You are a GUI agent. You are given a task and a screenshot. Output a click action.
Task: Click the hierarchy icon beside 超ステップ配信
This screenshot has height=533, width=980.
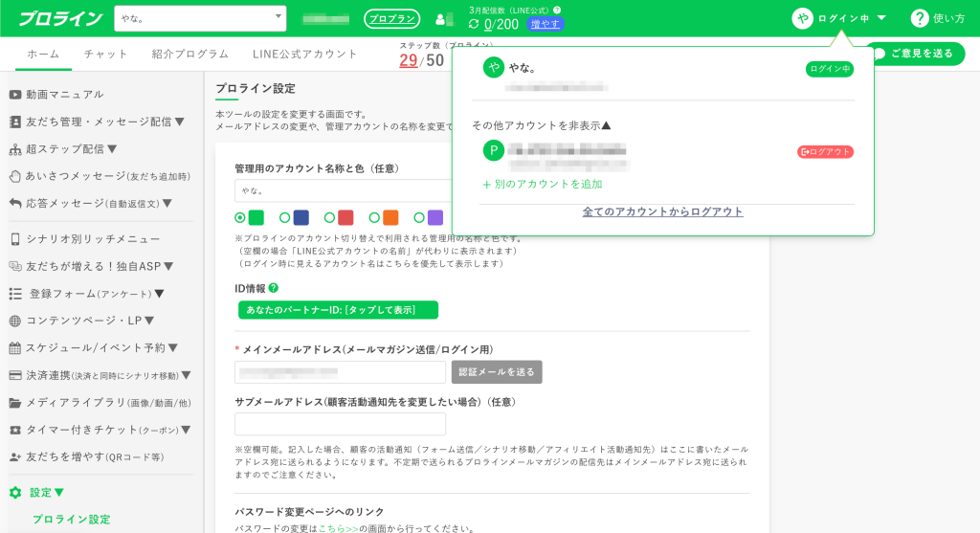[x=15, y=149]
